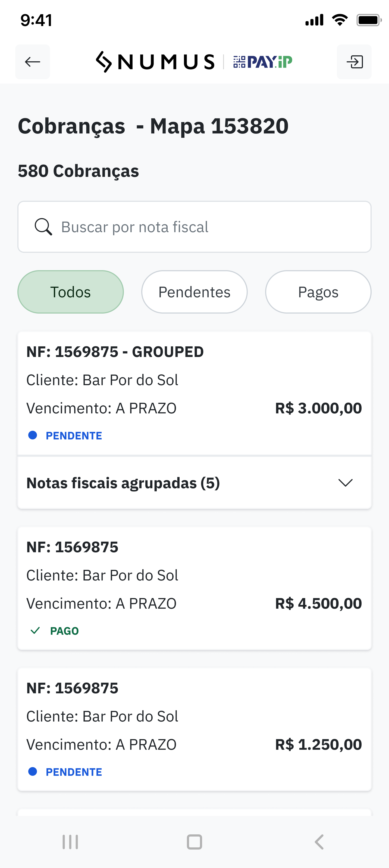Tap the back arrow in header
This screenshot has width=389, height=868.
32,62
